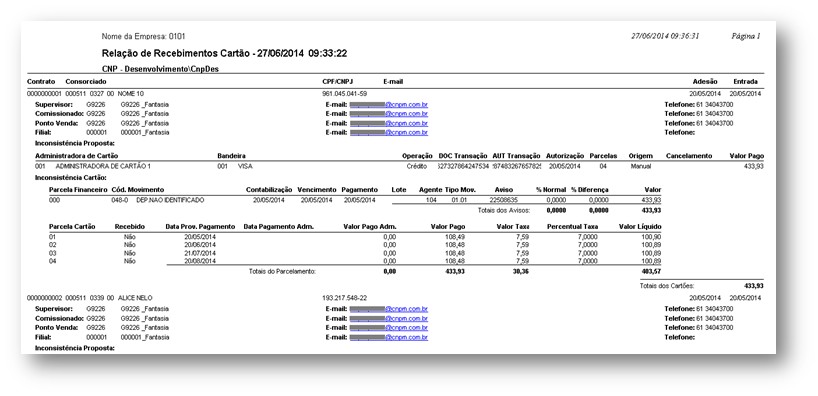Click aviso number '22508635'
818x396 pixels.
coord(503,200)
